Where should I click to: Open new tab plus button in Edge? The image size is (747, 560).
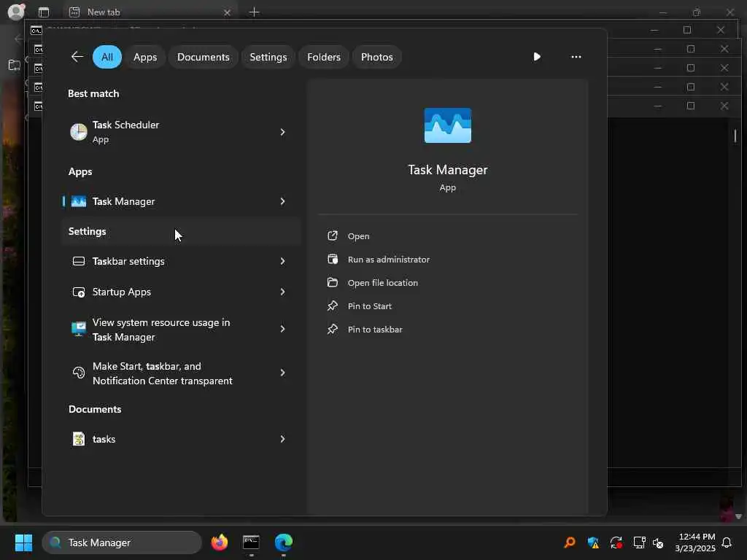pyautogui.click(x=255, y=12)
